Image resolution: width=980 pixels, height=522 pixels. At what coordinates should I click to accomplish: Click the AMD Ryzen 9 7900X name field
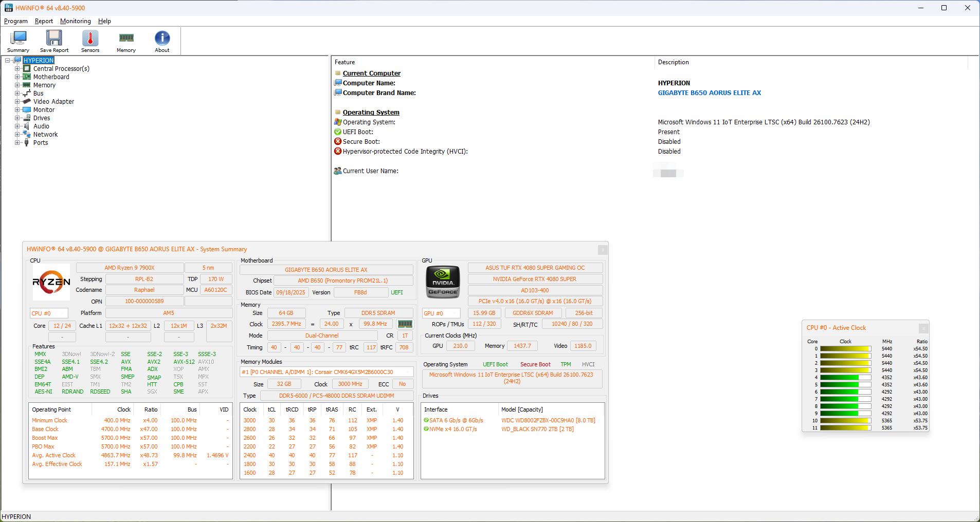(x=130, y=268)
